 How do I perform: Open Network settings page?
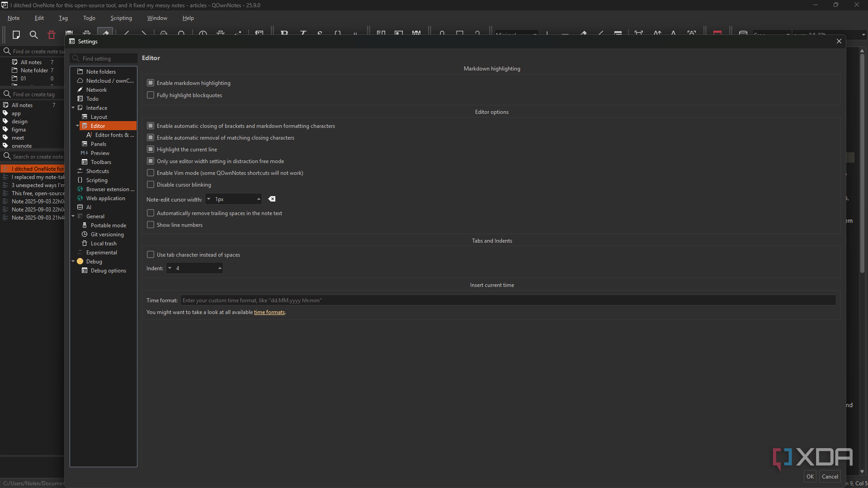point(96,90)
